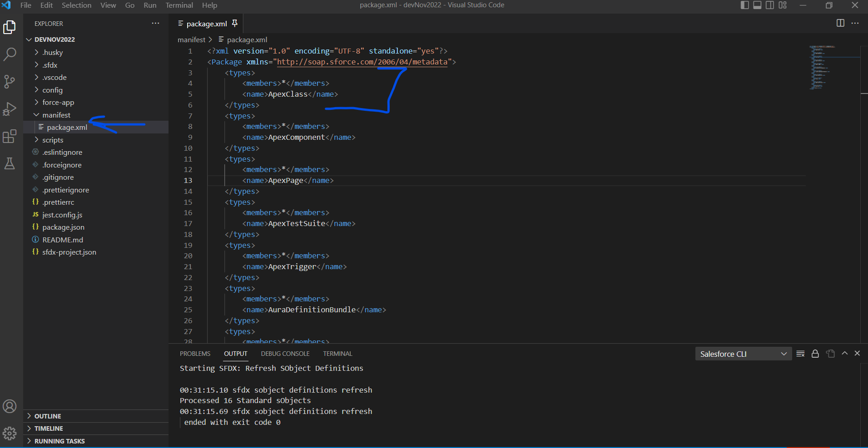Open the Salesforce CLI output channel dropdown

[744, 354]
